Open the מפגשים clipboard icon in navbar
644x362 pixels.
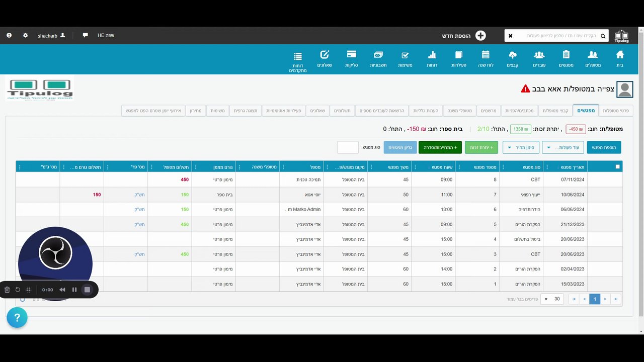pos(566,55)
